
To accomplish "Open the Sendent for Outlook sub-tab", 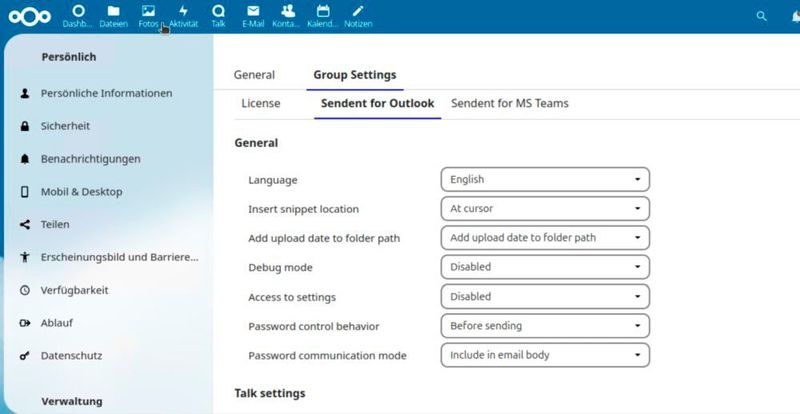I will [x=378, y=104].
